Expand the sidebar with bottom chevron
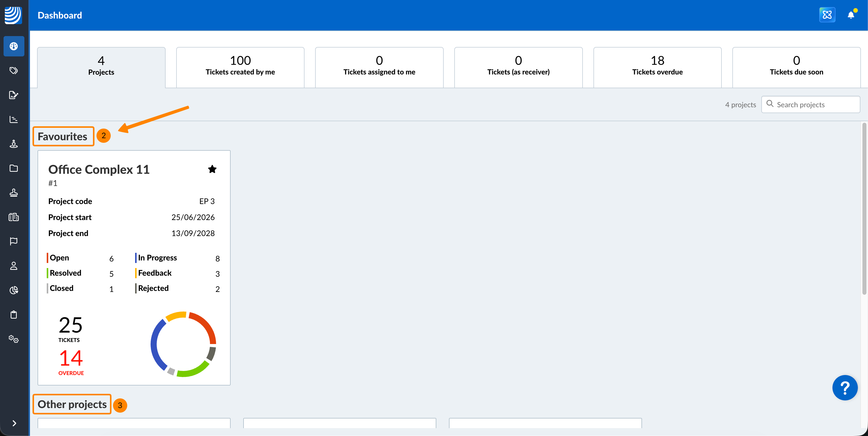Screen dimensions: 868x436 pyautogui.click(x=14, y=423)
